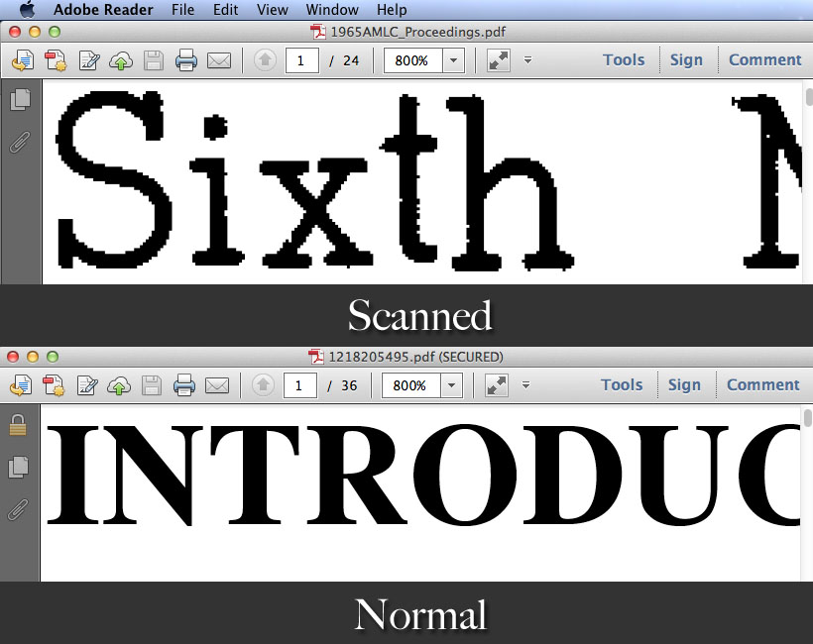813x644 pixels.
Task: Go to the previous page in the upper window
Action: click(x=265, y=60)
